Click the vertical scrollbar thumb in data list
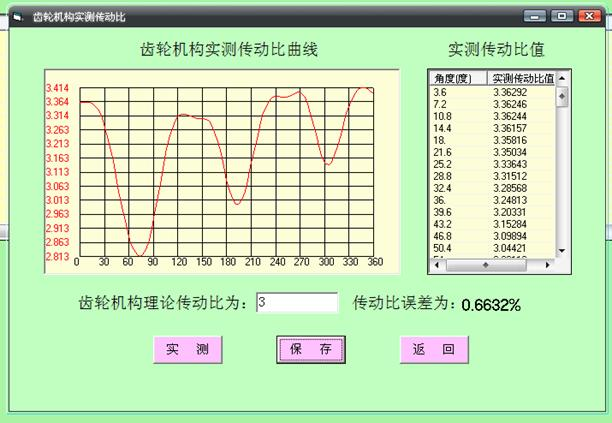Viewport: 612px width, 423px height. 561,97
